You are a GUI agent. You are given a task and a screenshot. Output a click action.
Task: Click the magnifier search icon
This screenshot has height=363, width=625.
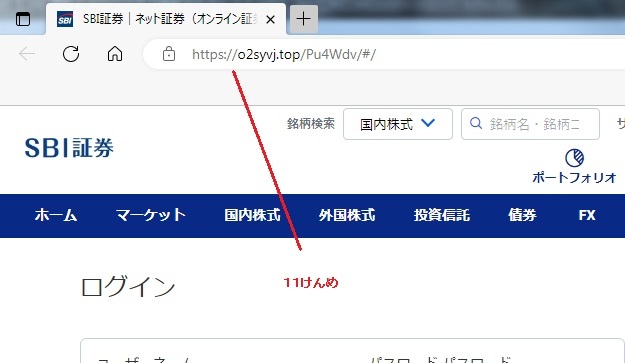coord(476,123)
